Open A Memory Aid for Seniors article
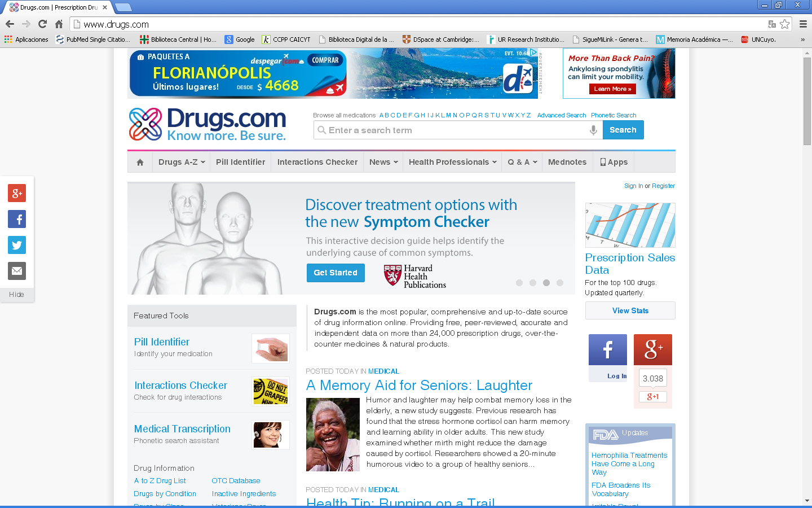Image resolution: width=812 pixels, height=508 pixels. pos(419,386)
